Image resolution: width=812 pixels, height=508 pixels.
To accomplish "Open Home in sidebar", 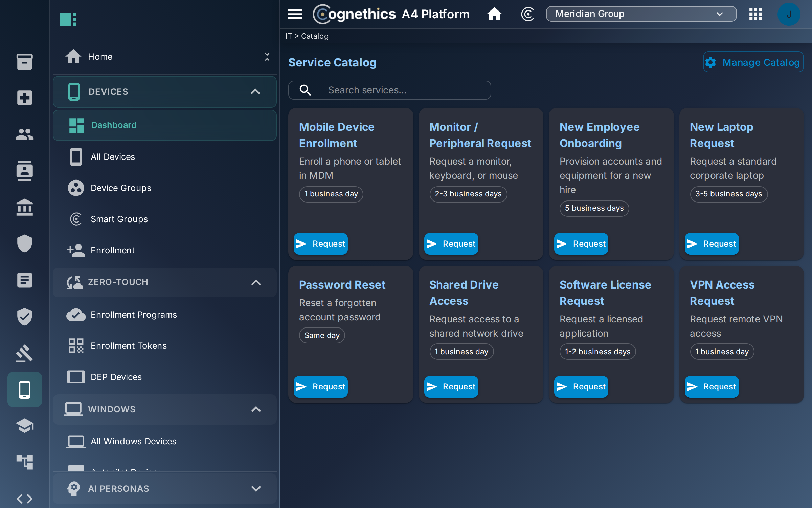I will [x=164, y=57].
